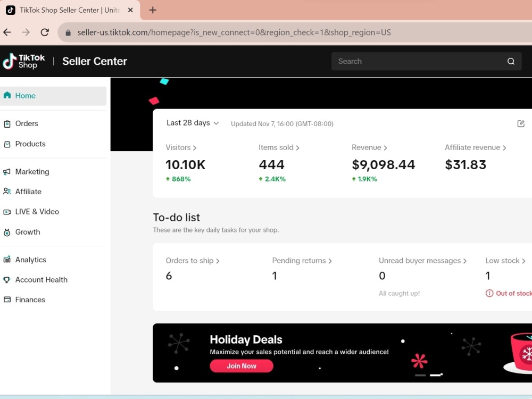
Task: Click the Affiliate people icon
Action: click(7, 192)
